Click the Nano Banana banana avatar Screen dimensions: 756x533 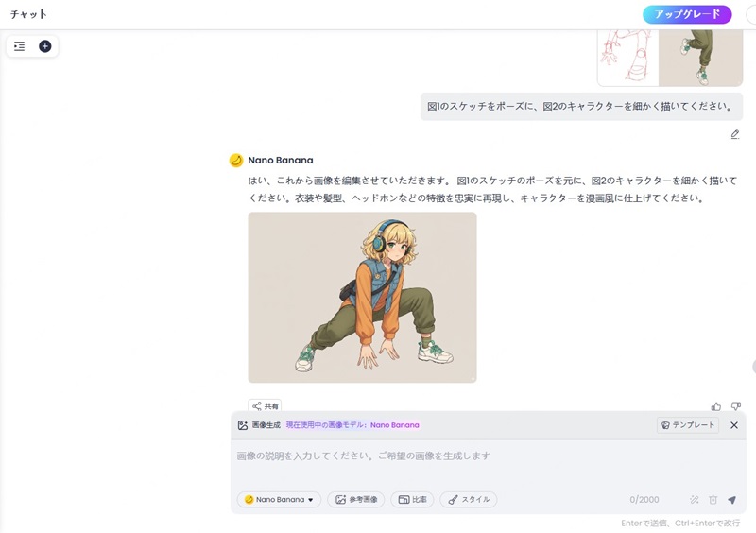(236, 161)
